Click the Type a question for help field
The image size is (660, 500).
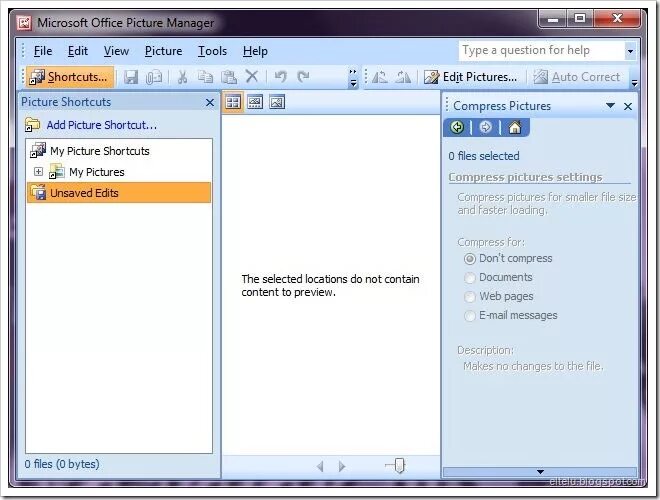[542, 51]
